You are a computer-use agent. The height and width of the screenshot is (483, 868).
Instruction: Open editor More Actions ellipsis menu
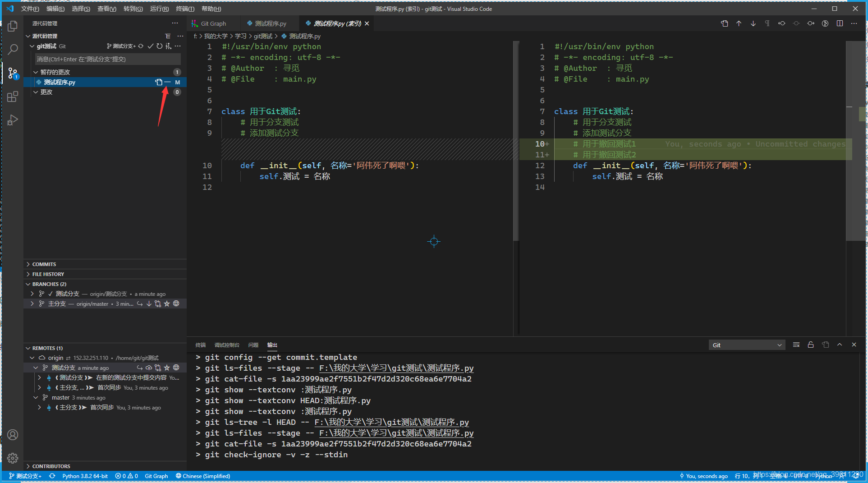coord(854,23)
